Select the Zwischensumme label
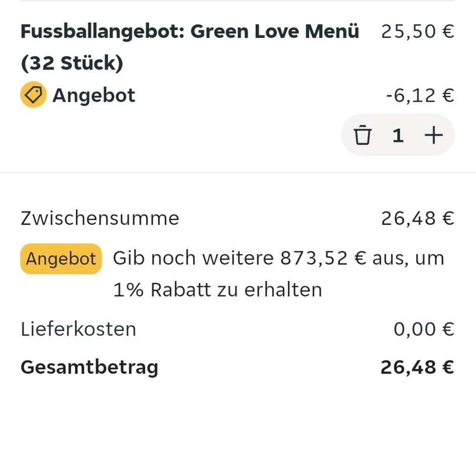This screenshot has width=476, height=463. click(x=100, y=218)
